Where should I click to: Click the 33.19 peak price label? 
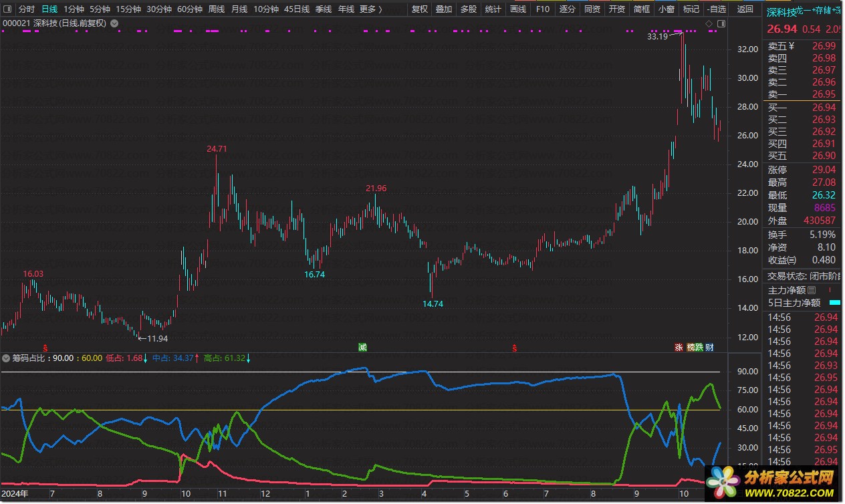point(657,36)
